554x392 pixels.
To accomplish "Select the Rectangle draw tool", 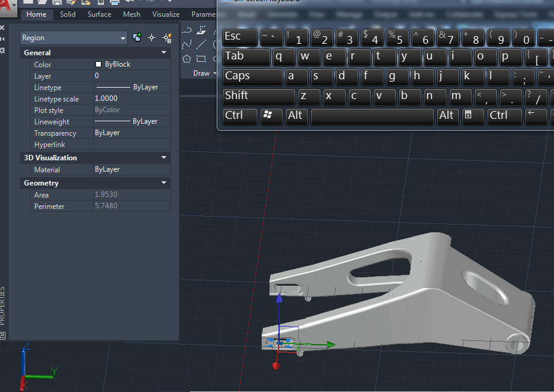I will pos(201,59).
